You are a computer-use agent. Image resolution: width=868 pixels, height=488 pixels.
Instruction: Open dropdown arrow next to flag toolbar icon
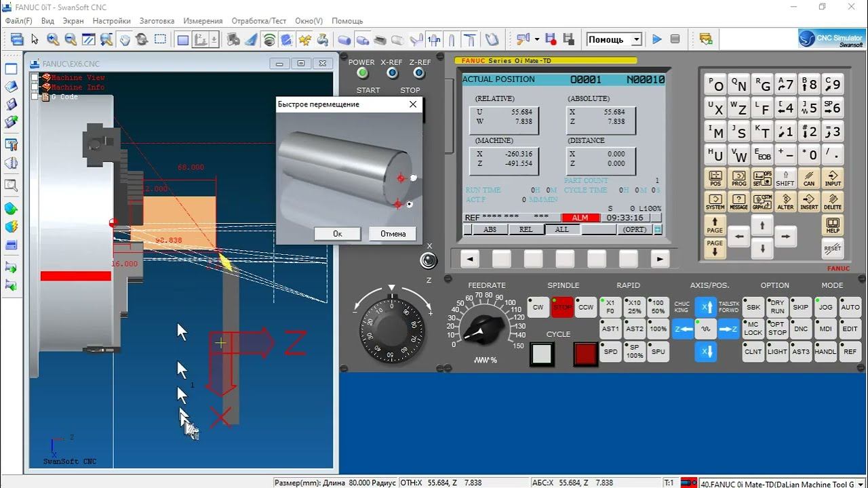click(536, 39)
